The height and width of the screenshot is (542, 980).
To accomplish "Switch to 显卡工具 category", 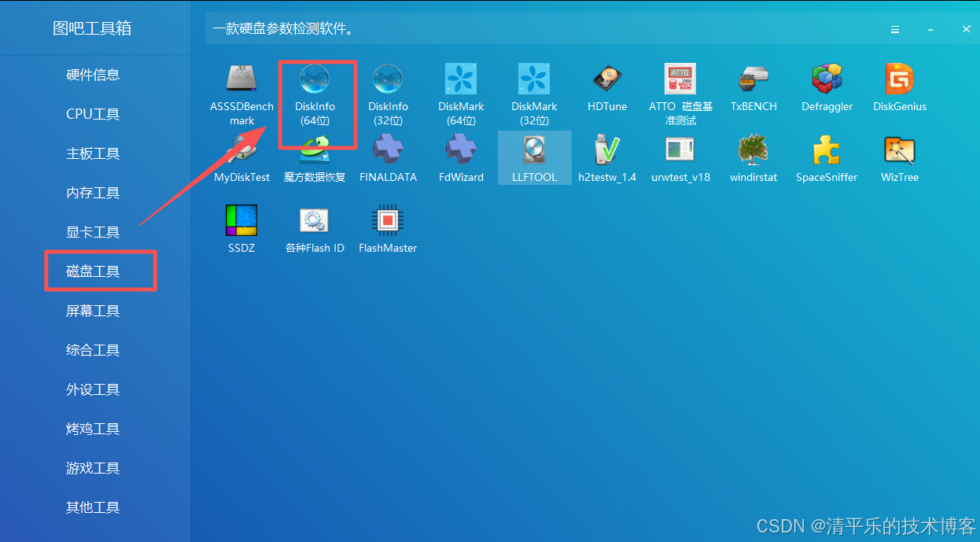I will click(93, 232).
